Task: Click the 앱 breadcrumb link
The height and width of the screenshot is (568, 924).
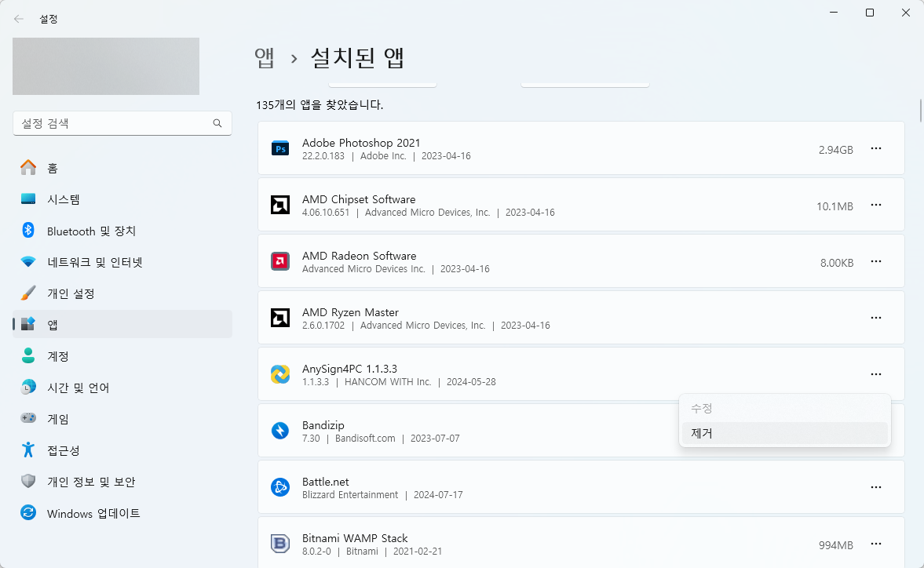Action: 265,58
